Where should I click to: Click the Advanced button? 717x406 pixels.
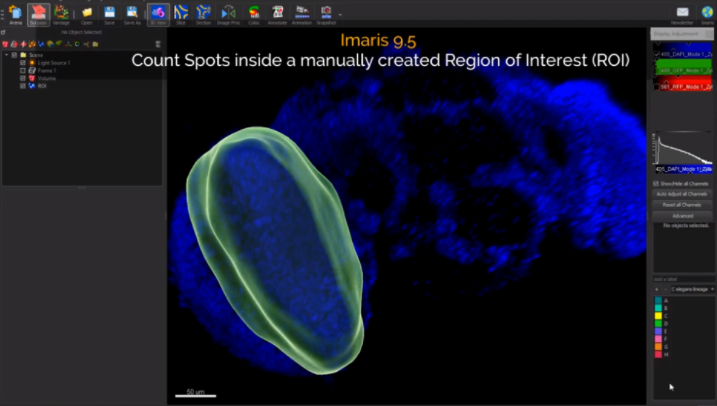[x=682, y=216]
